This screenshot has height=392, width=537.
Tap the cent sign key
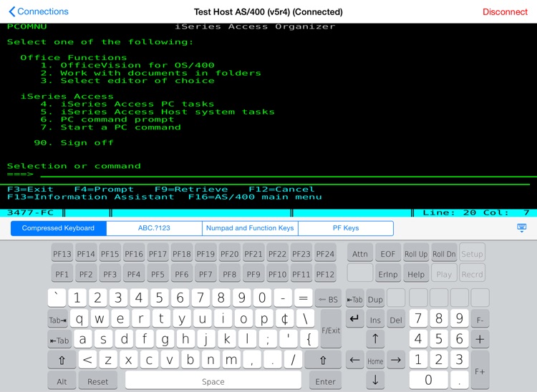pyautogui.click(x=284, y=319)
